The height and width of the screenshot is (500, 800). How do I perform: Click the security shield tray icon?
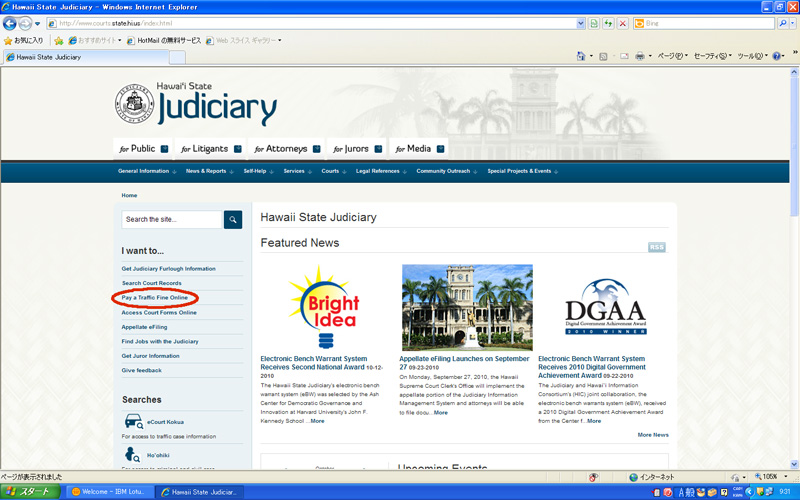(760, 492)
